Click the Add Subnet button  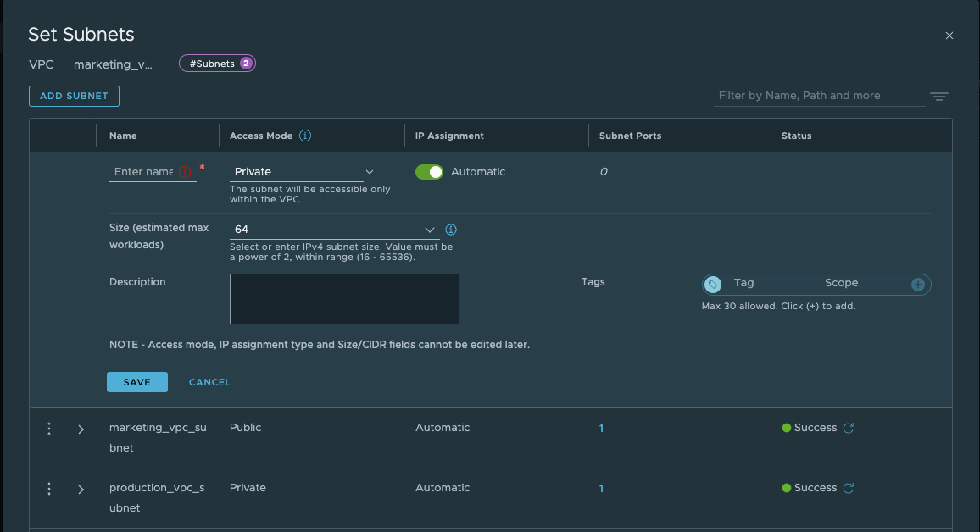tap(74, 96)
